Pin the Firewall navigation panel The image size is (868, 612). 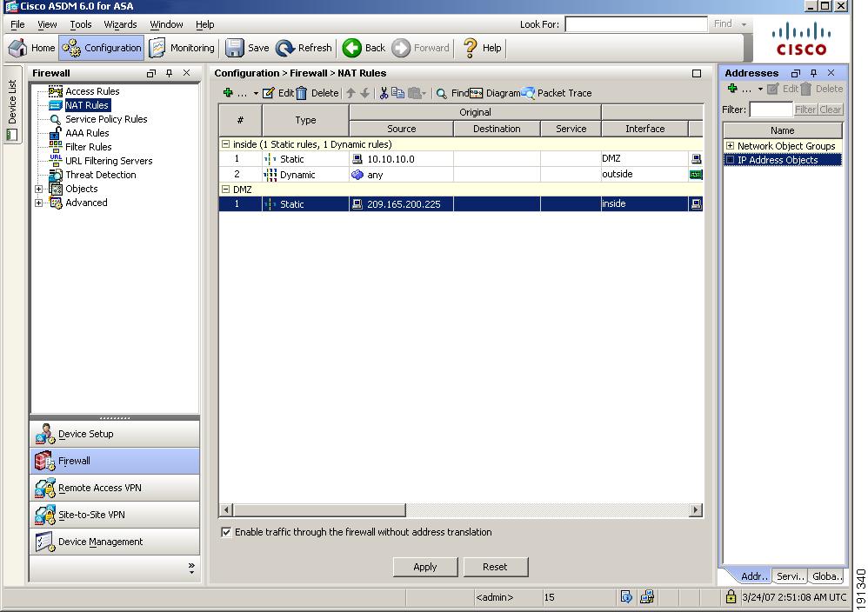pyautogui.click(x=169, y=73)
